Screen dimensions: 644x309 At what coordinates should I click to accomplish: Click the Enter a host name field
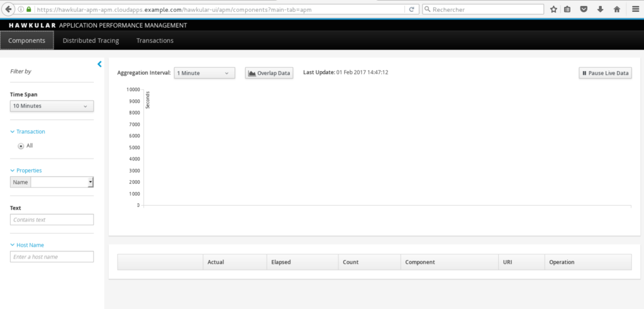(x=52, y=256)
